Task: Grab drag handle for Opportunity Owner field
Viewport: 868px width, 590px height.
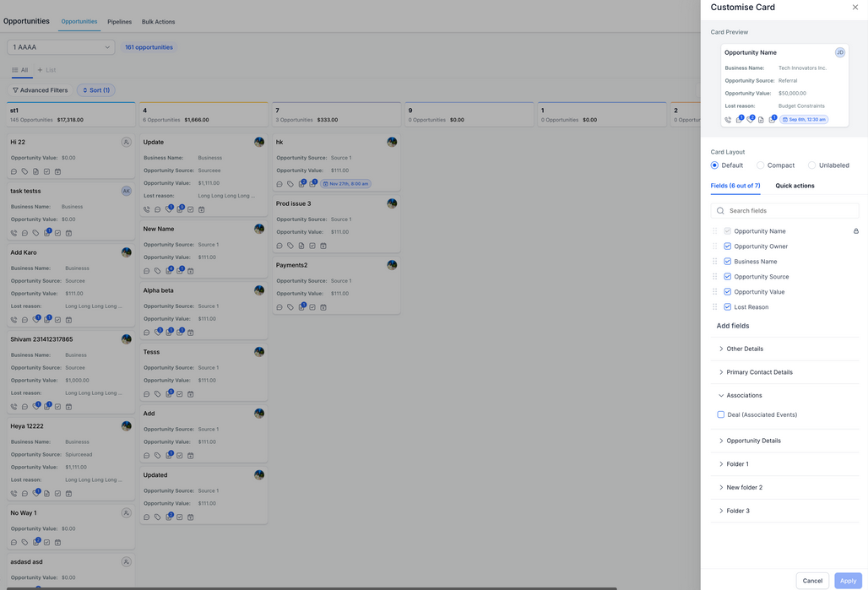Action: (x=714, y=246)
